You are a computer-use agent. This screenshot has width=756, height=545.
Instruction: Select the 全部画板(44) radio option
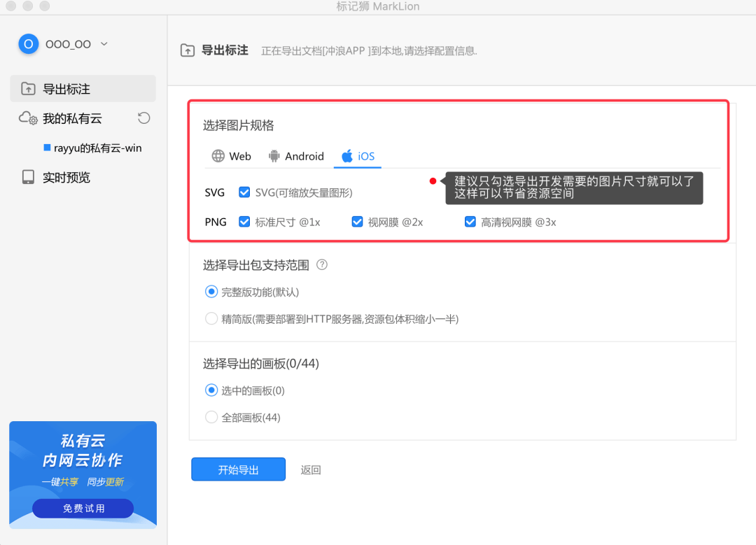click(211, 417)
